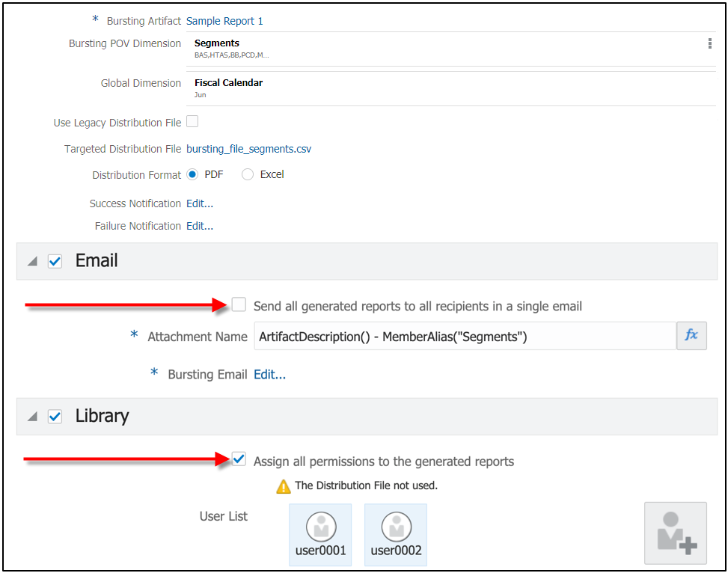Open bursting_file_segments.csv distribution file
Screen dimensions: 728x573
(x=248, y=149)
